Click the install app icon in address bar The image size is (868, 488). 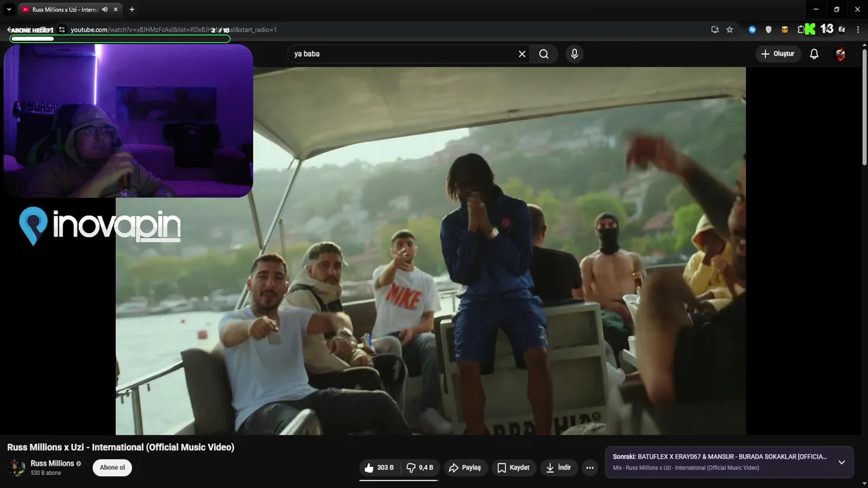[x=715, y=30]
